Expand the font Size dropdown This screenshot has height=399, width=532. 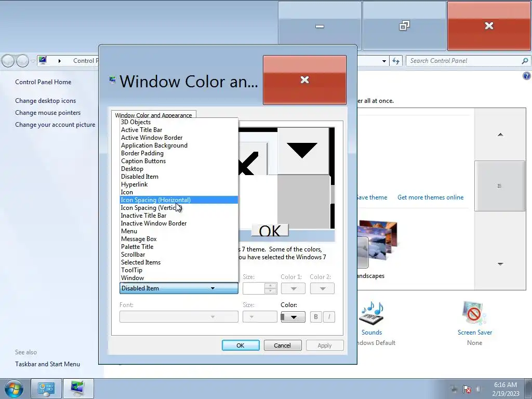(x=260, y=317)
